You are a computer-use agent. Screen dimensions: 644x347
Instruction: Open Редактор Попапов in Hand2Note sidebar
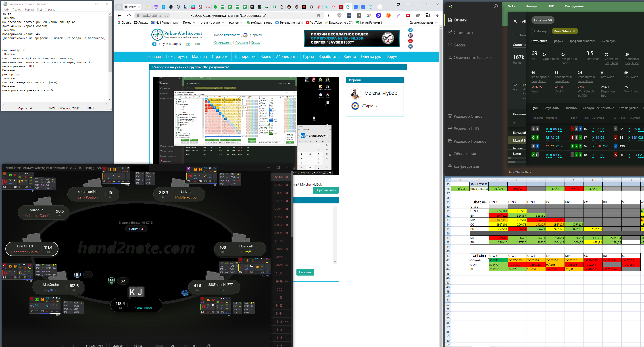467,141
